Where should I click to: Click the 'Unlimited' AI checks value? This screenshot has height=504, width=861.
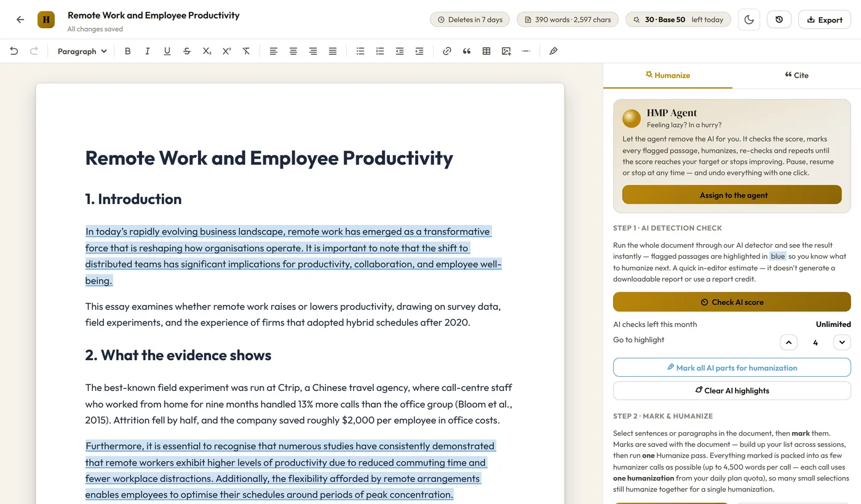point(833,325)
